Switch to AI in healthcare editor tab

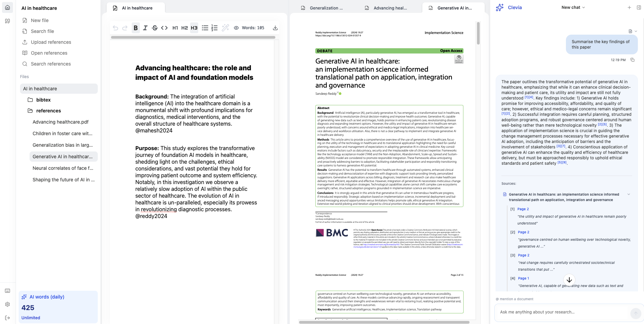pyautogui.click(x=136, y=8)
